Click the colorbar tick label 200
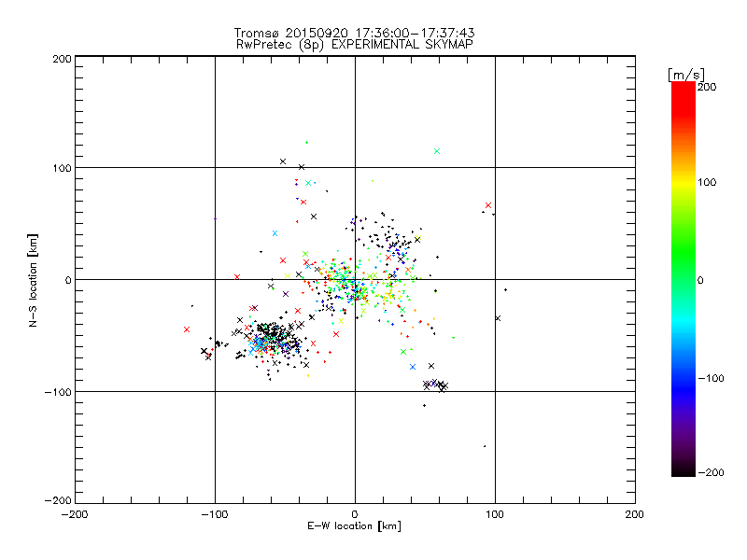Viewport: 747px width, 560px height. tap(707, 87)
